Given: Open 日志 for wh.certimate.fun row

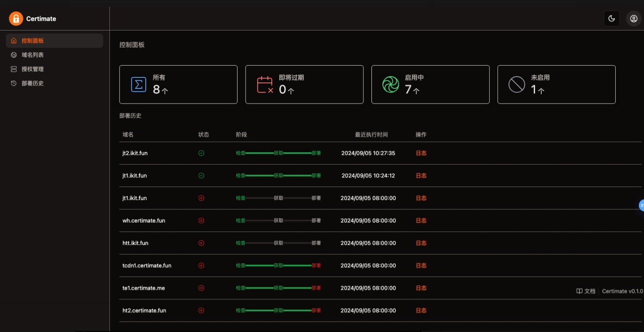Looking at the screenshot, I should coord(421,220).
